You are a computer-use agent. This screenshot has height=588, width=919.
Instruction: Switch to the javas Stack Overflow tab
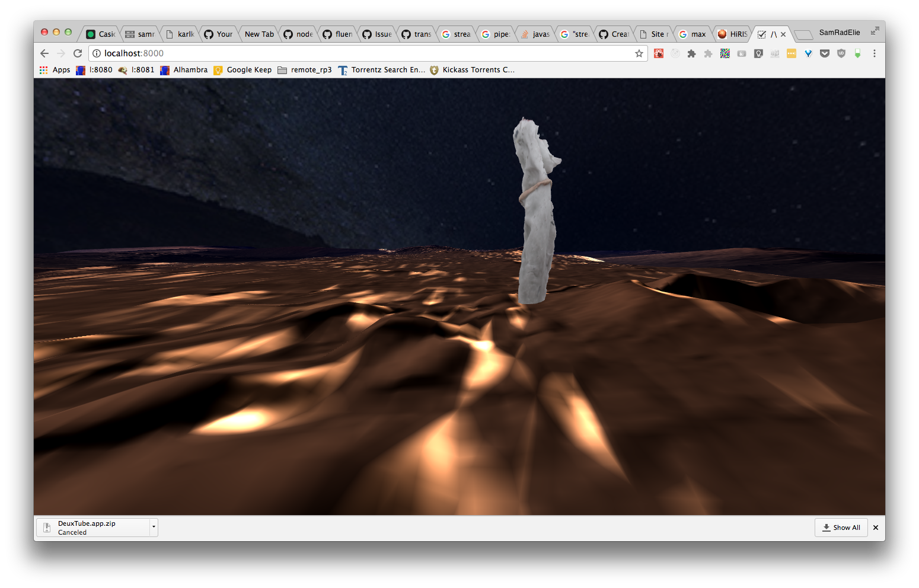pyautogui.click(x=535, y=34)
